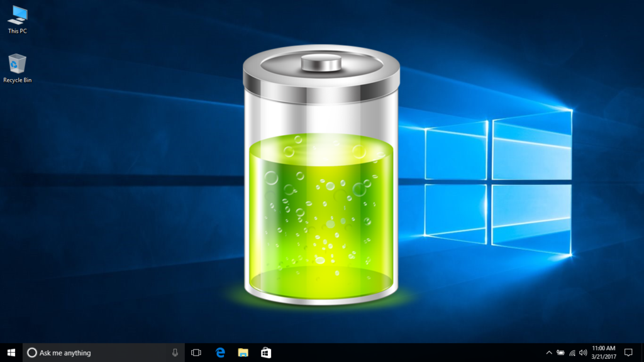644x362 pixels.
Task: Open the This PC desktop icon
Action: 17,19
